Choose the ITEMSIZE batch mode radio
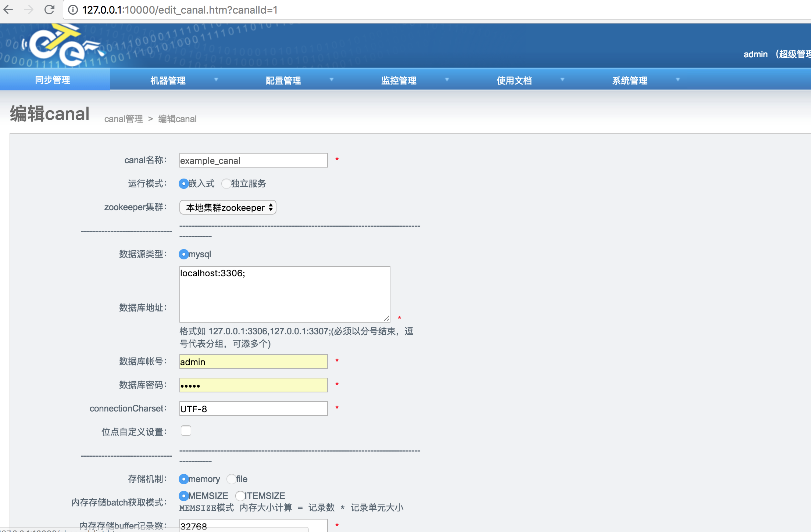Viewport: 811px width, 532px height. 240,496
